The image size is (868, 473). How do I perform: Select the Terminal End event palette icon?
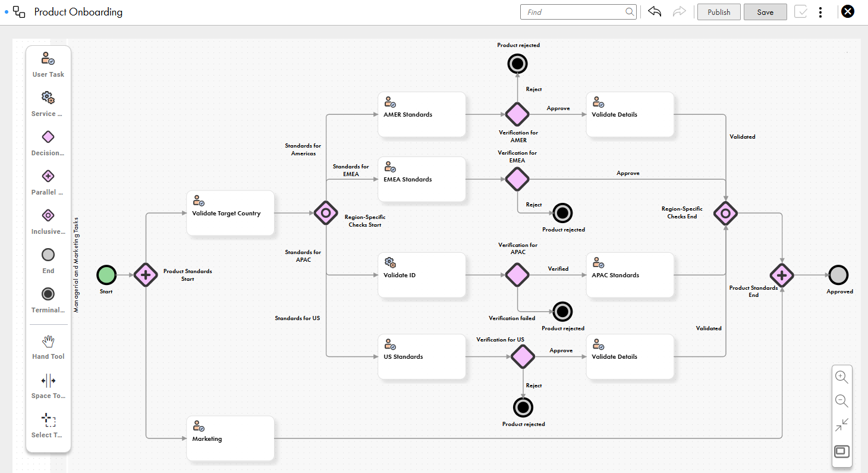coord(48,294)
